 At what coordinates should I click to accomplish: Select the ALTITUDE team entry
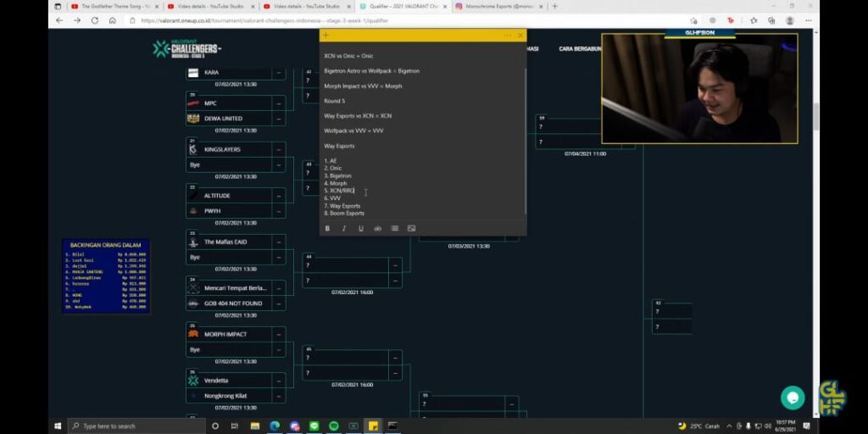coord(236,196)
